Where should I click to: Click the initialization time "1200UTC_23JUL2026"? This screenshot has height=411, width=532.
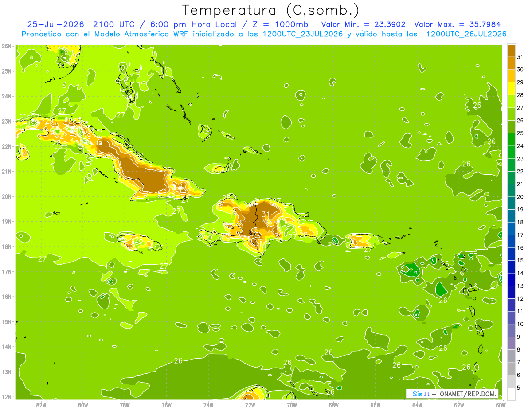303,34
